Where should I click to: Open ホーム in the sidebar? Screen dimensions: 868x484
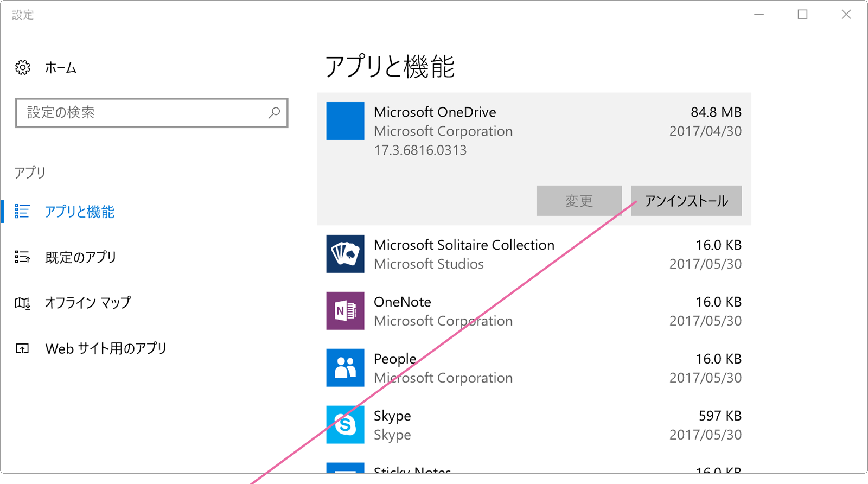60,68
